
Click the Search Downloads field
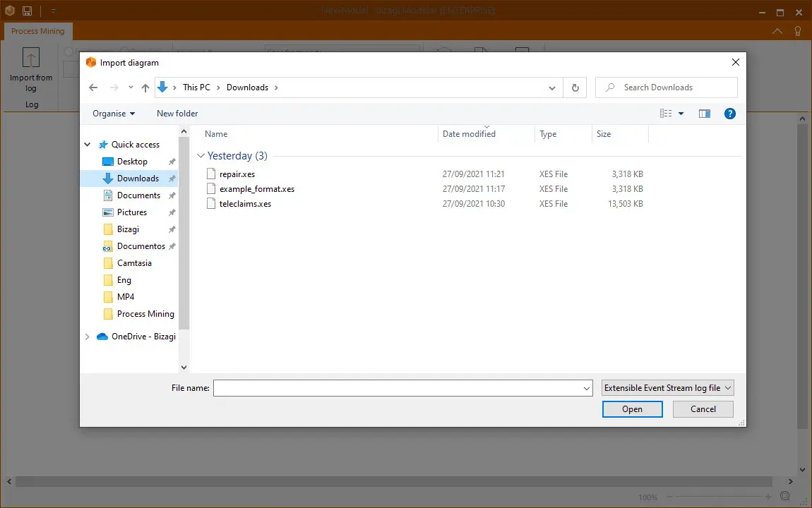(667, 87)
